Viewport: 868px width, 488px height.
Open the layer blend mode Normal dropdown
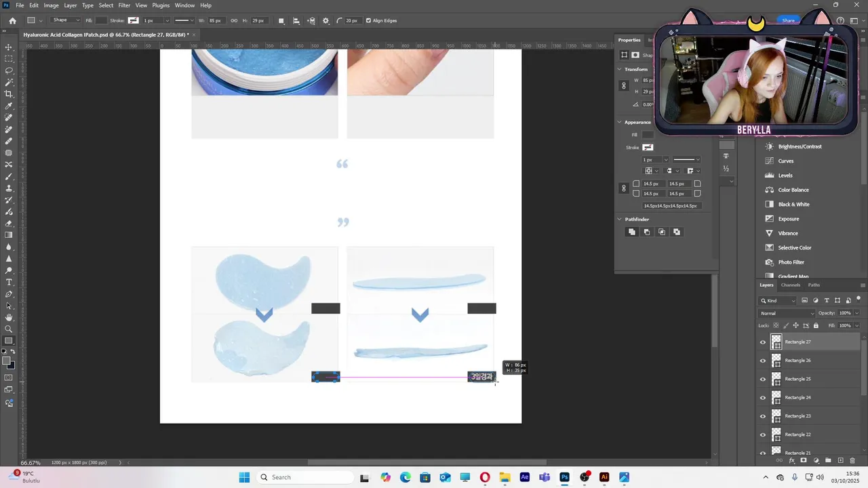787,313
